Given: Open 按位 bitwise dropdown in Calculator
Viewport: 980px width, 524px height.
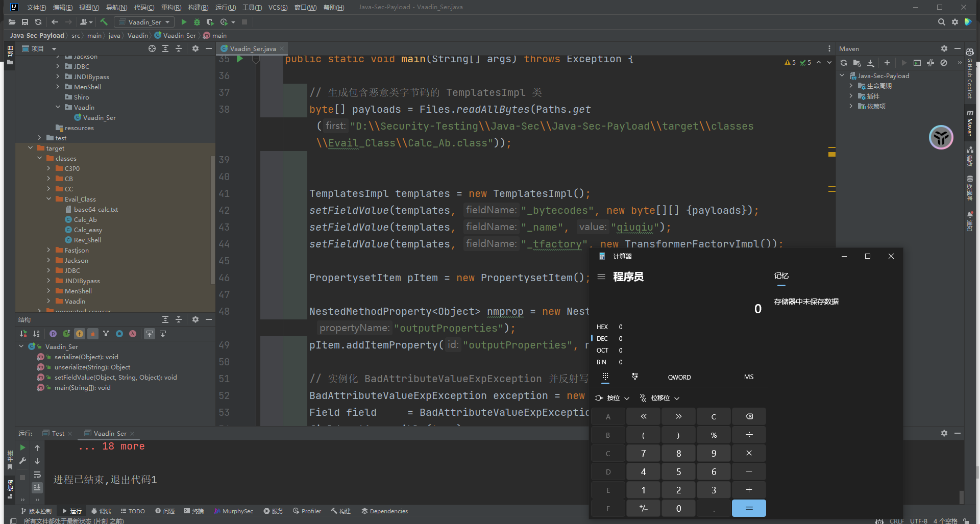Looking at the screenshot, I should pyautogui.click(x=612, y=398).
